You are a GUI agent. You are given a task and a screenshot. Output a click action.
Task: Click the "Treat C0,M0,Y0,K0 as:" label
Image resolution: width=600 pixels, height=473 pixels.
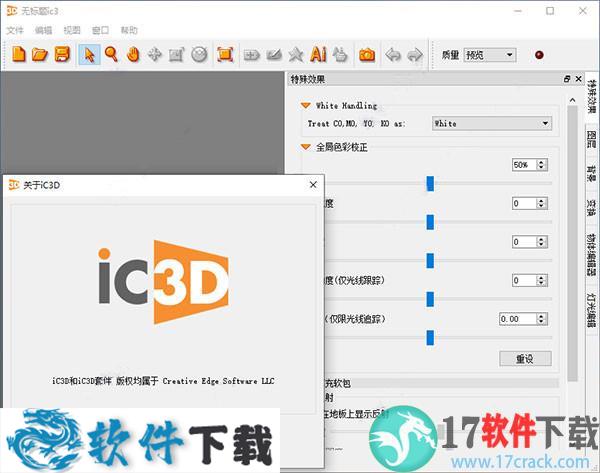click(x=356, y=124)
